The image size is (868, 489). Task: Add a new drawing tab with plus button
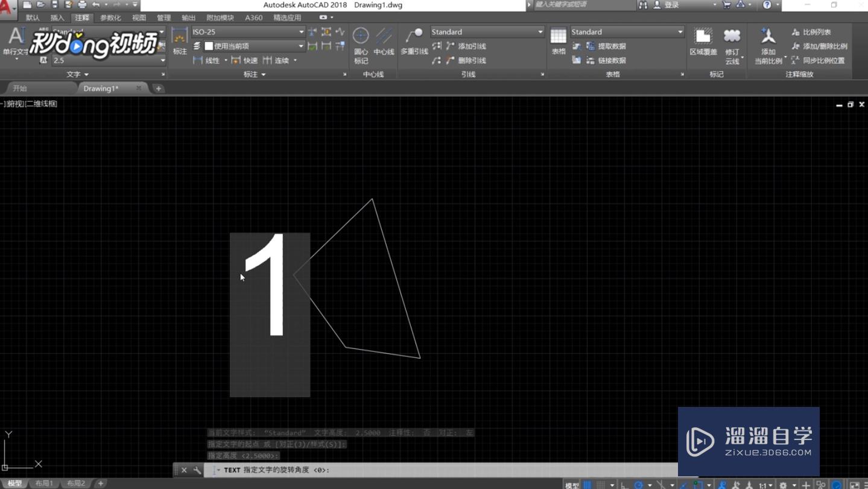pos(158,88)
